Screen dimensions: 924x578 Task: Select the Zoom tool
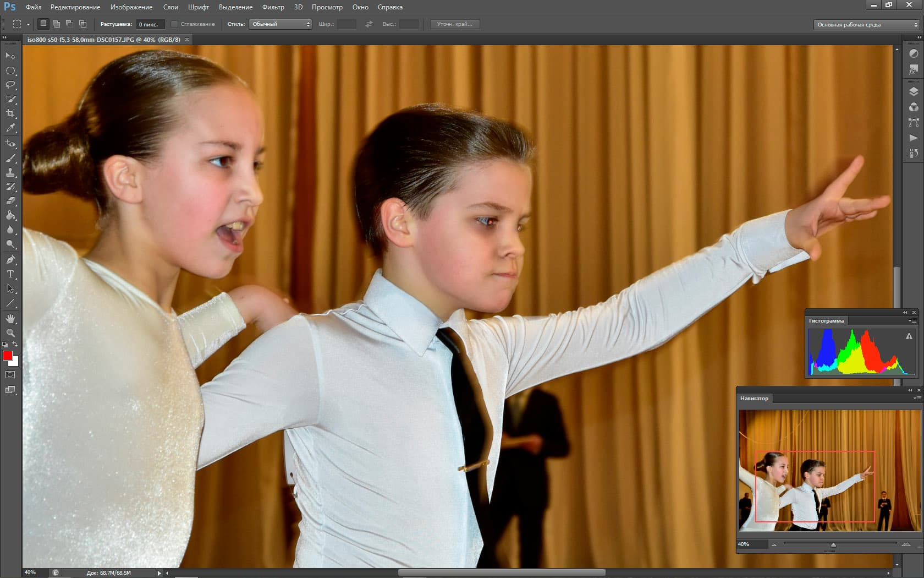[10, 333]
